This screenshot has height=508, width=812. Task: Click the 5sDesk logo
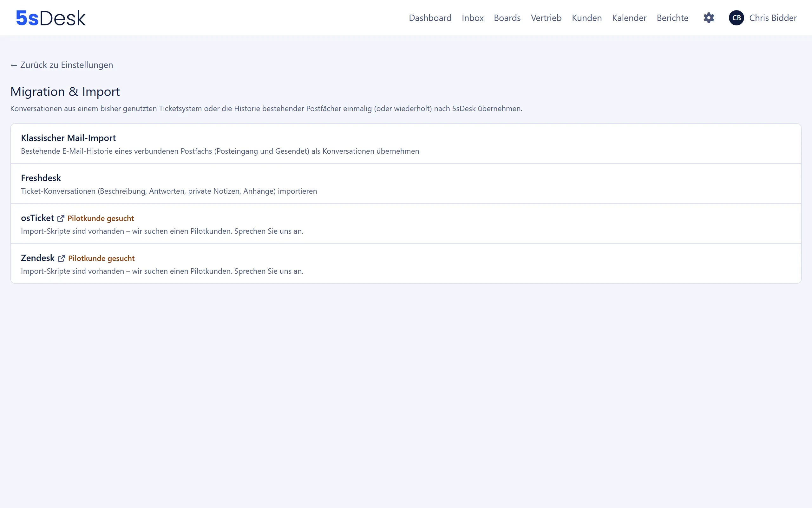click(x=51, y=18)
